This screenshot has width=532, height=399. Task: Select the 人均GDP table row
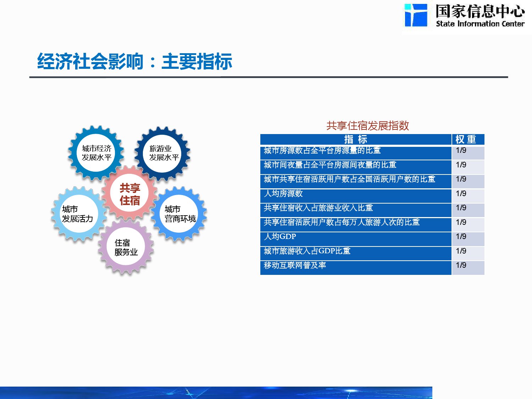pyautogui.click(x=355, y=239)
